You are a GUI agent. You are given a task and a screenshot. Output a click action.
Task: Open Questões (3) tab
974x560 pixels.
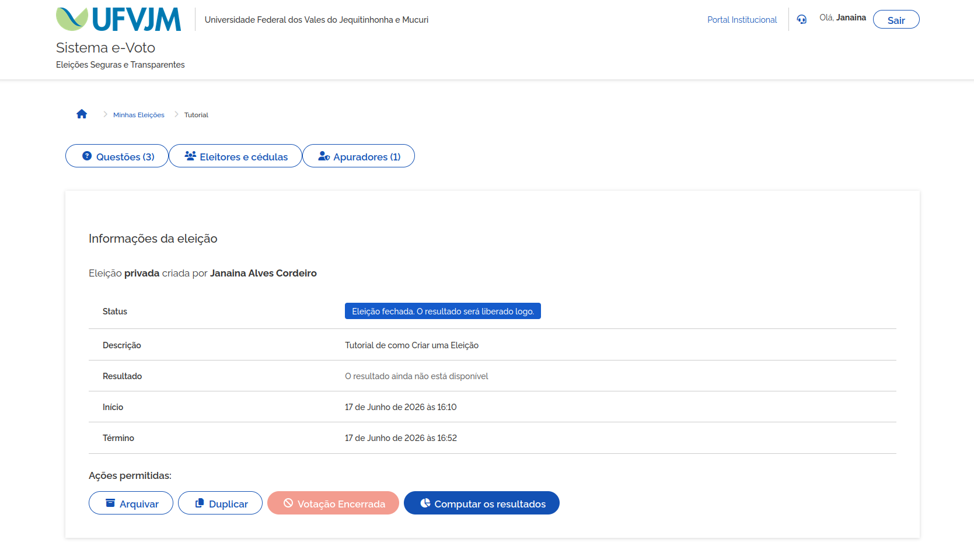coord(117,156)
